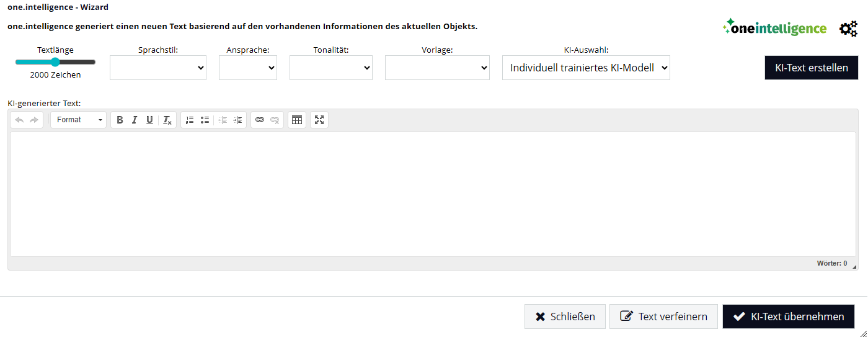Decrease indent in the editor
Screen dimensions: 868x337
(x=223, y=120)
